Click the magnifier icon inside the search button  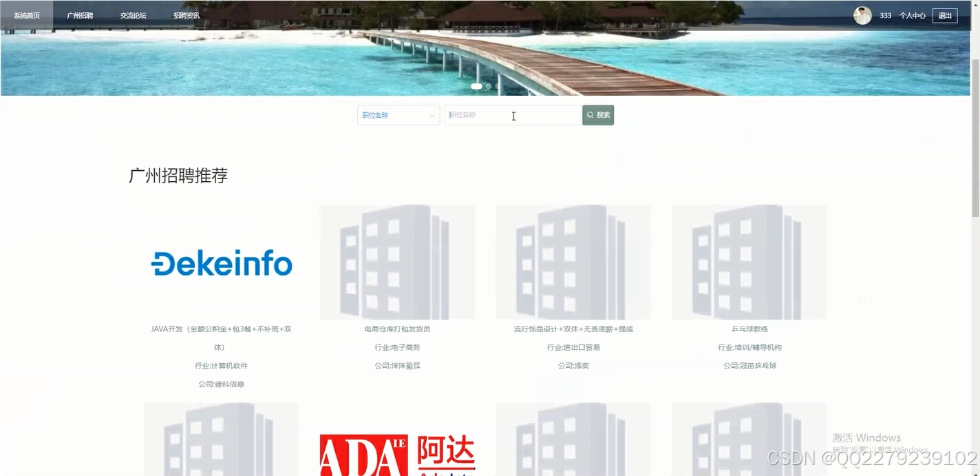589,114
